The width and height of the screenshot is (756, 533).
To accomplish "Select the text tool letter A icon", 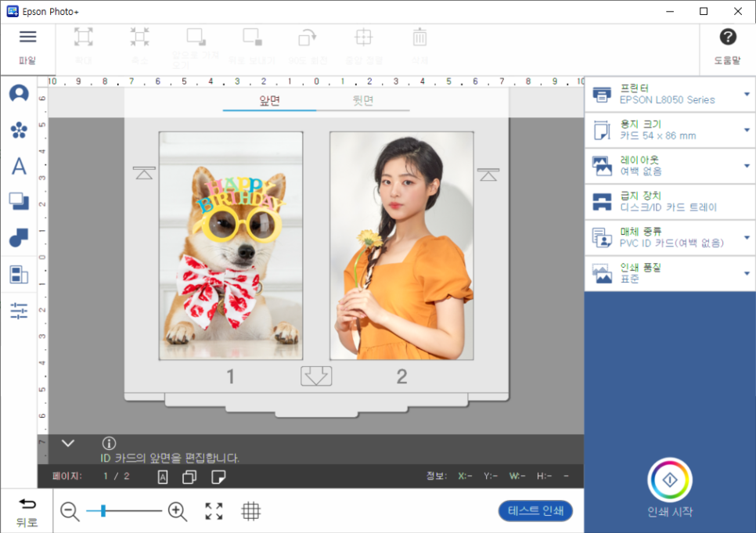I will pos(19,166).
